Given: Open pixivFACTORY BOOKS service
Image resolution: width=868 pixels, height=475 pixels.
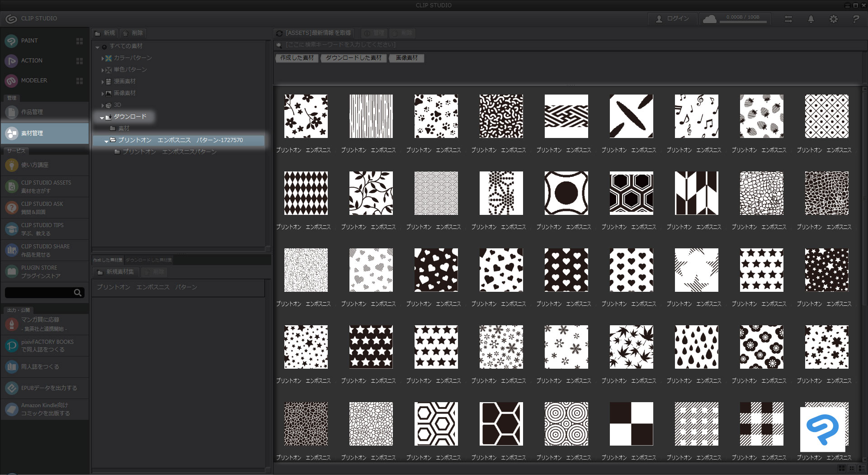Looking at the screenshot, I should pos(45,346).
